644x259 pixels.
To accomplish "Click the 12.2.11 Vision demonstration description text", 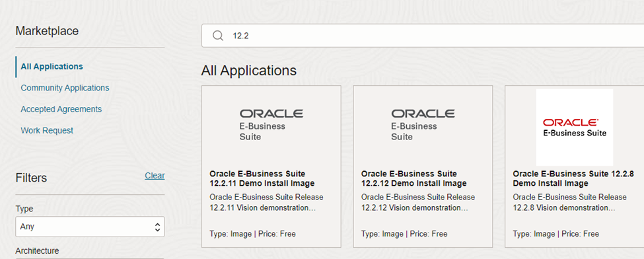I will click(266, 203).
